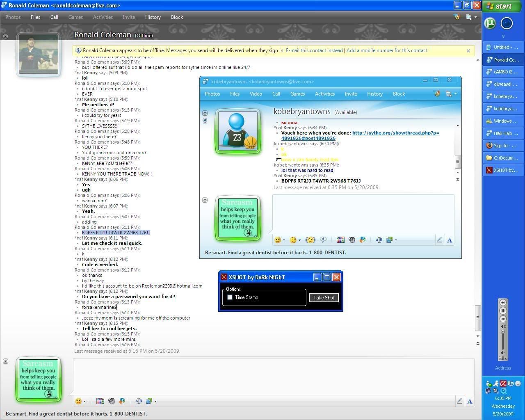Click speaker icon above media volume slider
The width and height of the screenshot is (525, 420).
coord(503,326)
